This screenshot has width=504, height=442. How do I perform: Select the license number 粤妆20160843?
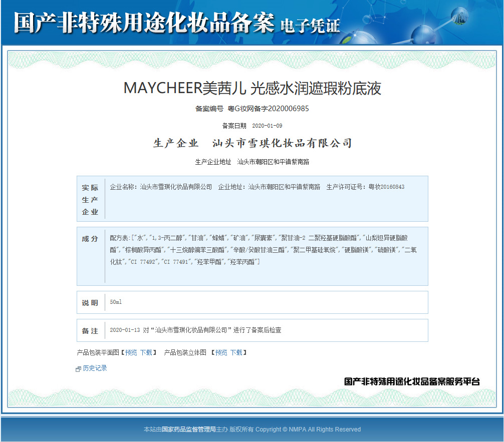click(386, 187)
